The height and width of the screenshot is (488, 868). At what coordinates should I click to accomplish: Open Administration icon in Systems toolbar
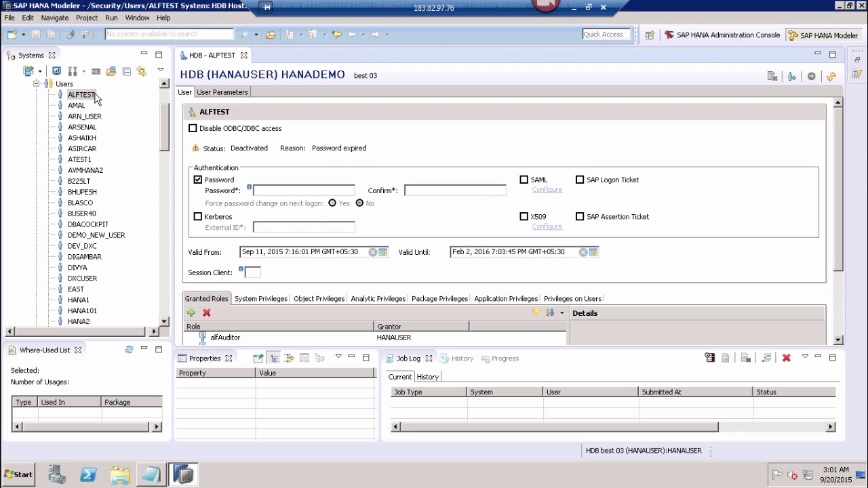click(x=56, y=71)
